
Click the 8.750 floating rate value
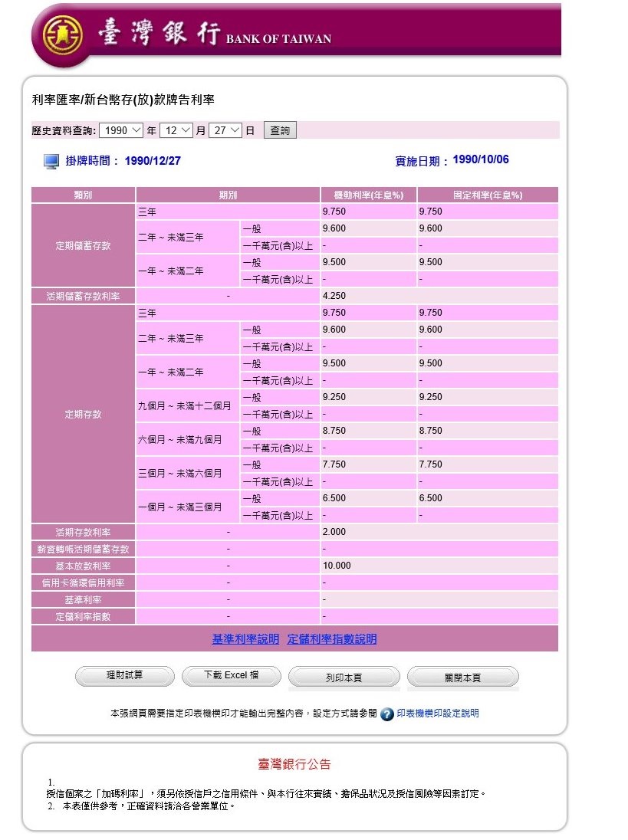tap(334, 431)
